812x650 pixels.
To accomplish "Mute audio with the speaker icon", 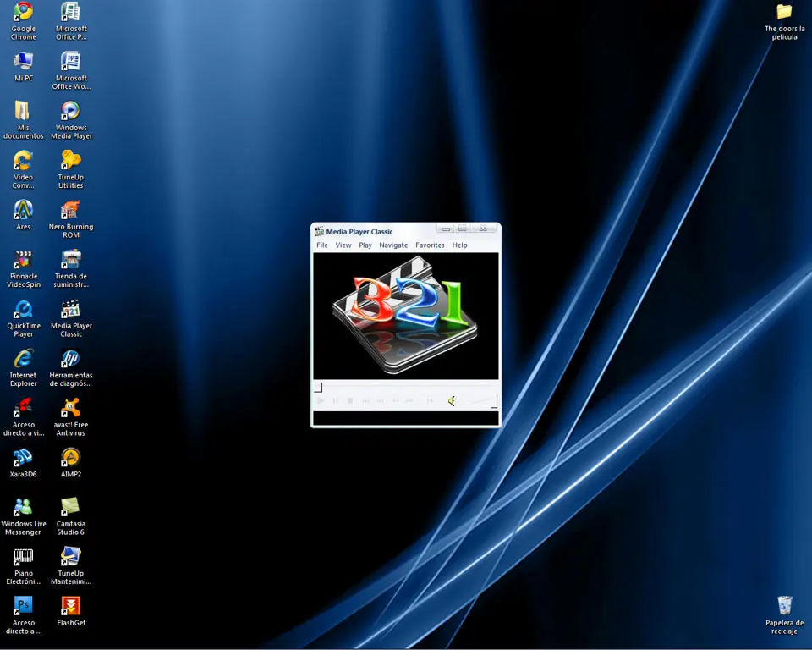I will pos(452,401).
